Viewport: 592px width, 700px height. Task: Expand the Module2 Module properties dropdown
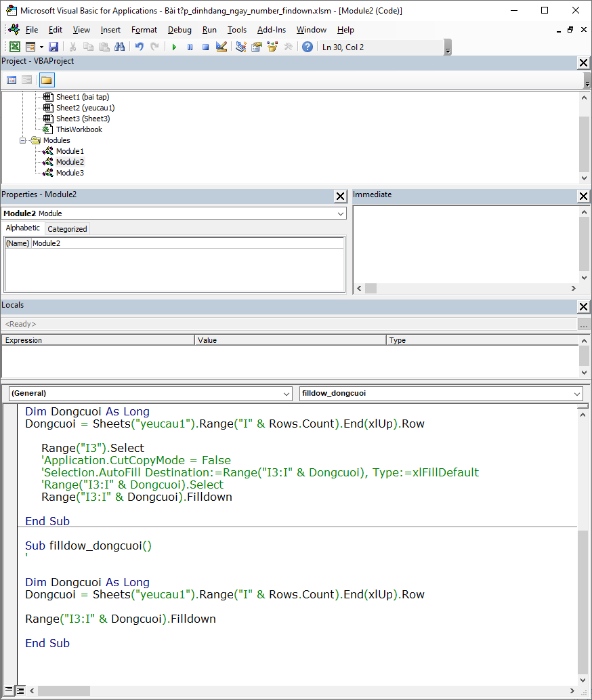click(340, 213)
